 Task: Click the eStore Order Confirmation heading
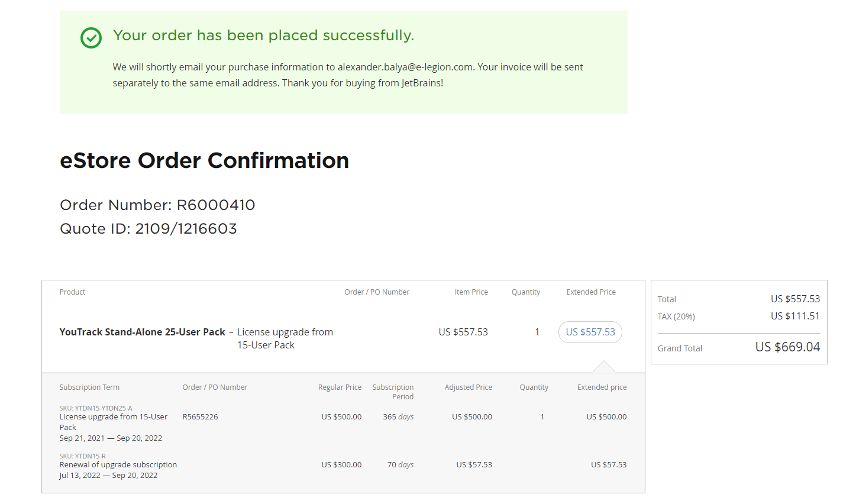coord(204,161)
